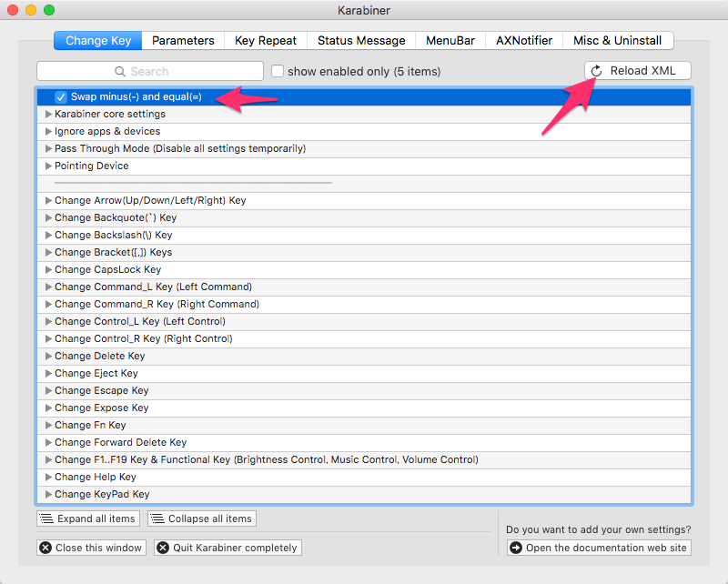Click the 'Swap minus(-) and equal(=)' row text

(136, 97)
